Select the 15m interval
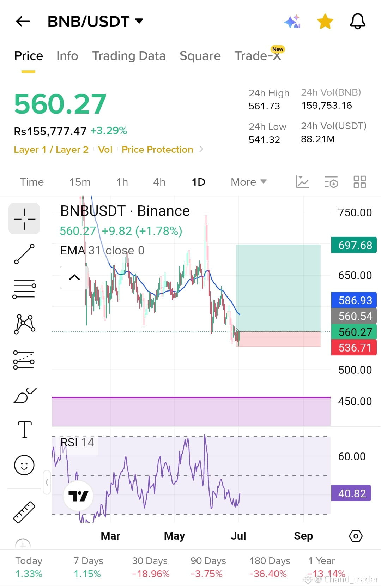 [80, 182]
